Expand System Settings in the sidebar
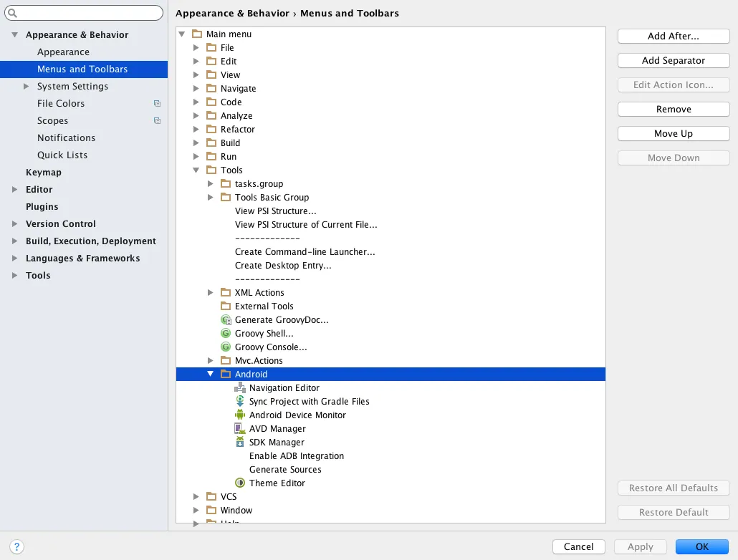This screenshot has width=738, height=560. [x=27, y=86]
